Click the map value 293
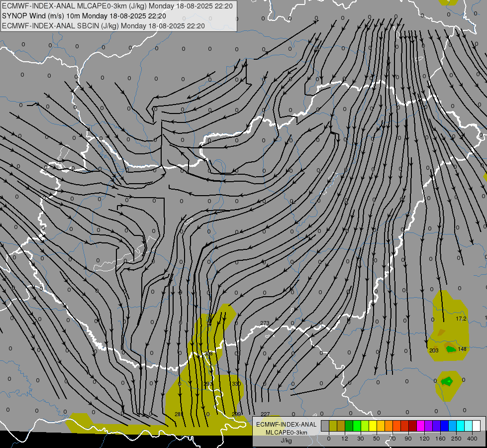This screenshot has width=487, height=448. (208, 384)
